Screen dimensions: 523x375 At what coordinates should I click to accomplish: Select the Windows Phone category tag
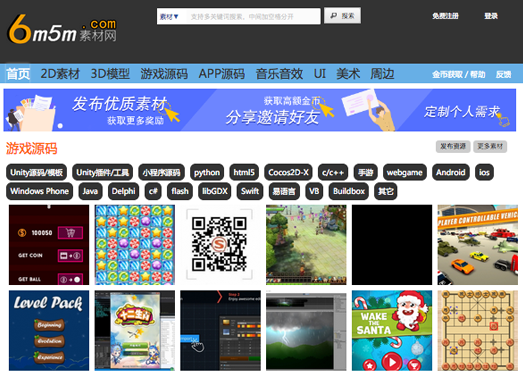(39, 191)
